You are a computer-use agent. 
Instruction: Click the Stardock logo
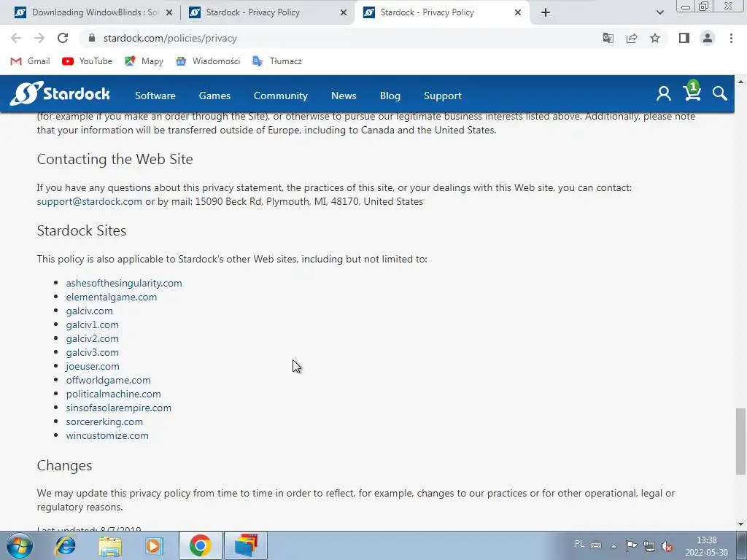pyautogui.click(x=60, y=93)
